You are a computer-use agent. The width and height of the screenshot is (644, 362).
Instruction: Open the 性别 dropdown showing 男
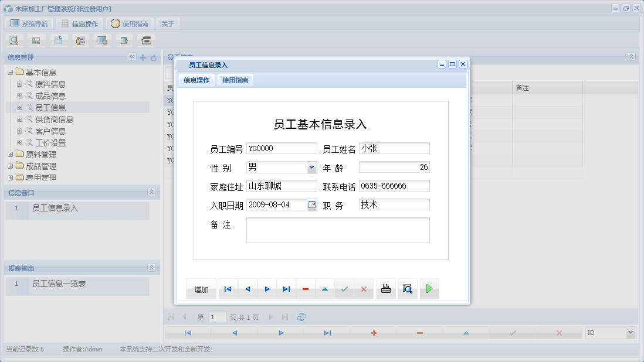tap(312, 168)
